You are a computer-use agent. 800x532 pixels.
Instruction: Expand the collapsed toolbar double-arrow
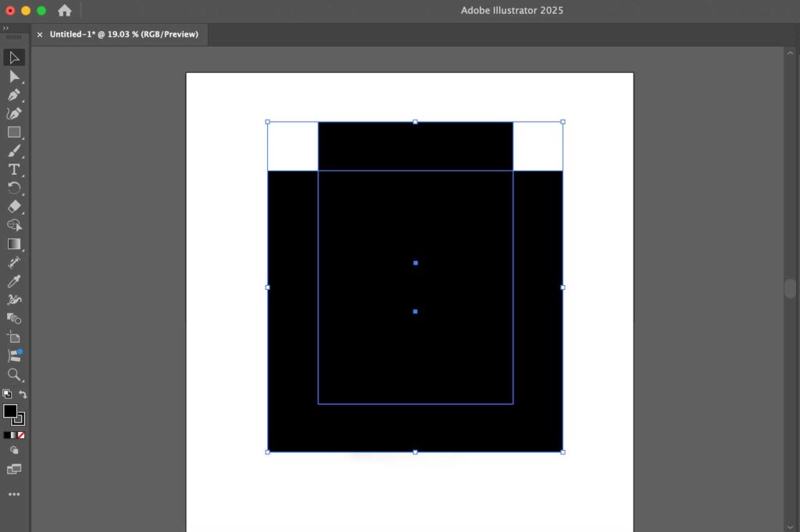(6, 28)
